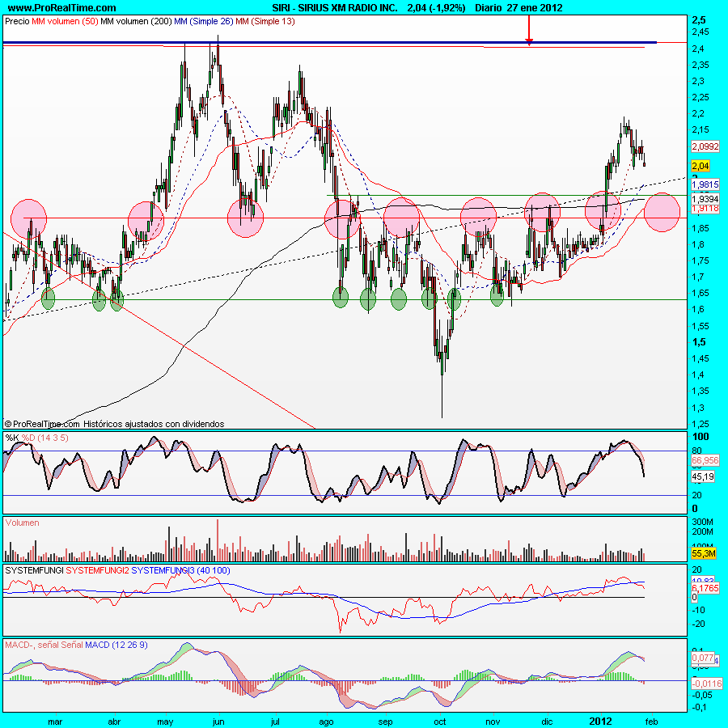
Task: Select the %D (14 3 5) indicator label
Action: (x=45, y=438)
